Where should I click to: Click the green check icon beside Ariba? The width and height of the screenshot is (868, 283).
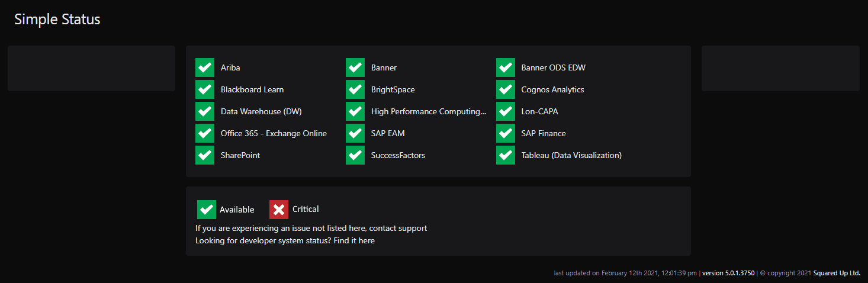(x=205, y=67)
